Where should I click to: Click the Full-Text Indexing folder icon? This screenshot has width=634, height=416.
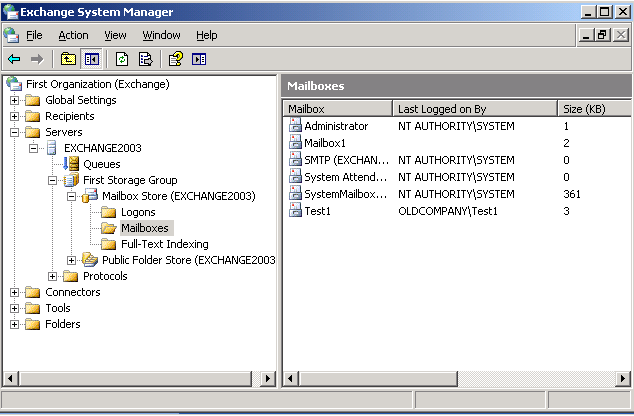[x=108, y=244]
